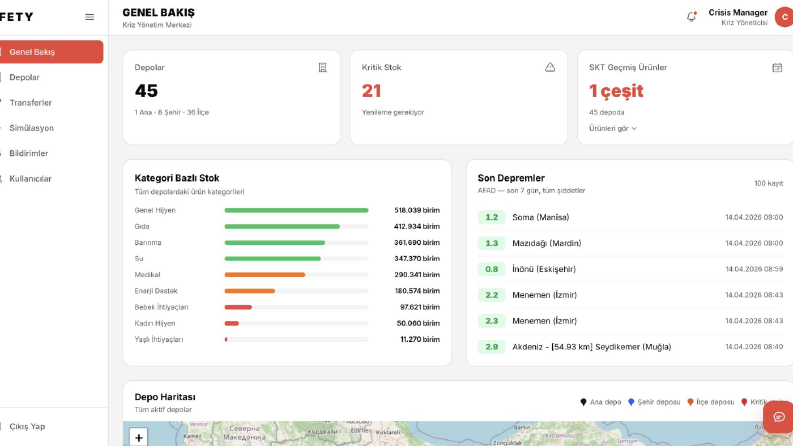Click the Barınma category label
The width and height of the screenshot is (793, 446).
[x=148, y=243]
